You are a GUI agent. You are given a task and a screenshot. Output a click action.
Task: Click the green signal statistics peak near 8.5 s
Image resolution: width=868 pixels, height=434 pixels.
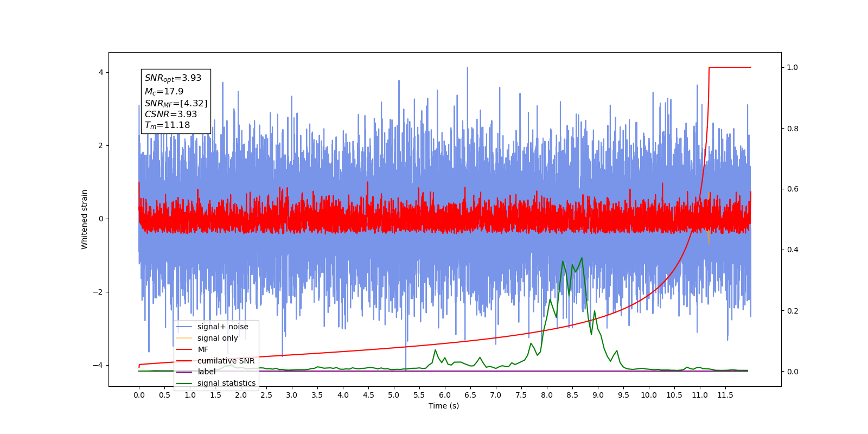(581, 259)
